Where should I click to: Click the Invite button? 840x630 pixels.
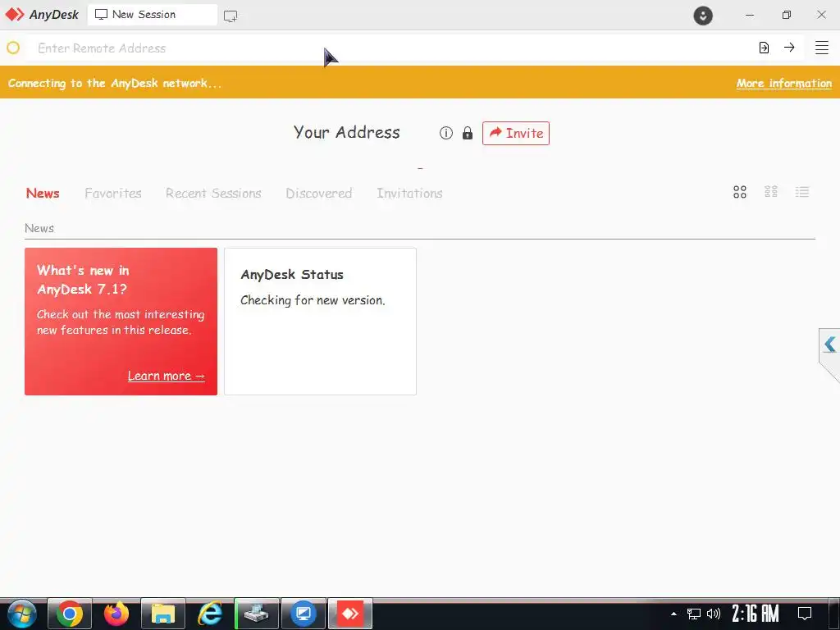(x=516, y=133)
